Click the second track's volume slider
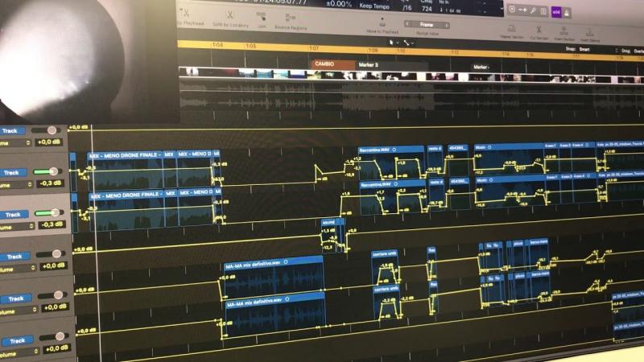Viewport: 644px width, 362px height. pyautogui.click(x=51, y=172)
